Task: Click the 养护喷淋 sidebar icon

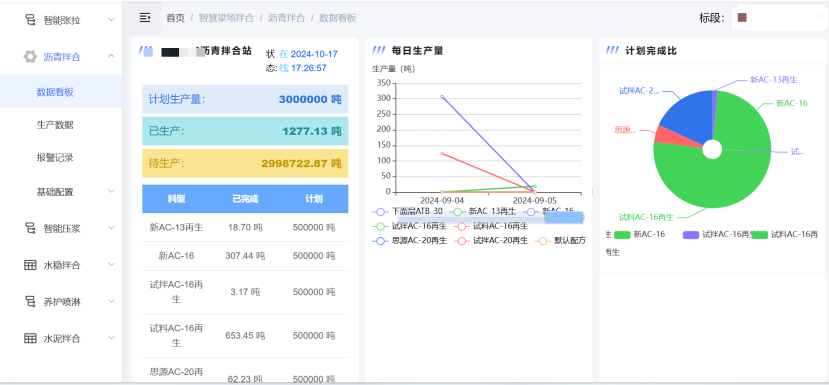Action: 31,301
